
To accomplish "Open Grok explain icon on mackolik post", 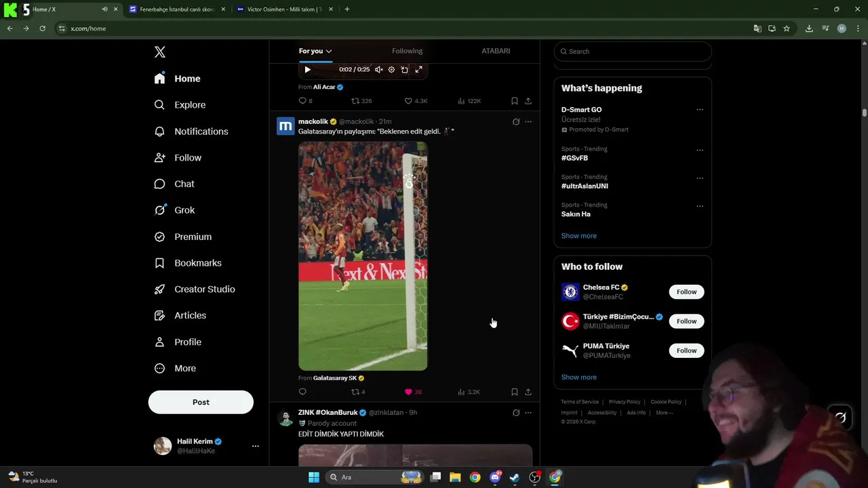I will [516, 122].
